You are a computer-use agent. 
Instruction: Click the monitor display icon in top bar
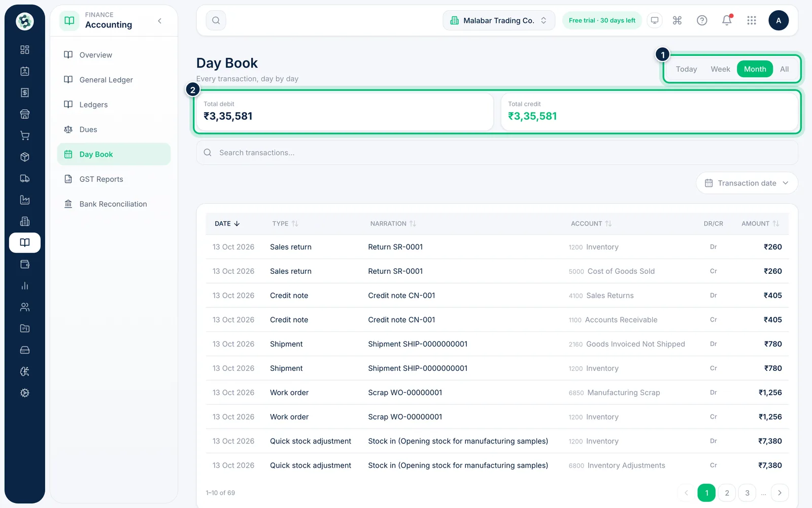(x=655, y=20)
